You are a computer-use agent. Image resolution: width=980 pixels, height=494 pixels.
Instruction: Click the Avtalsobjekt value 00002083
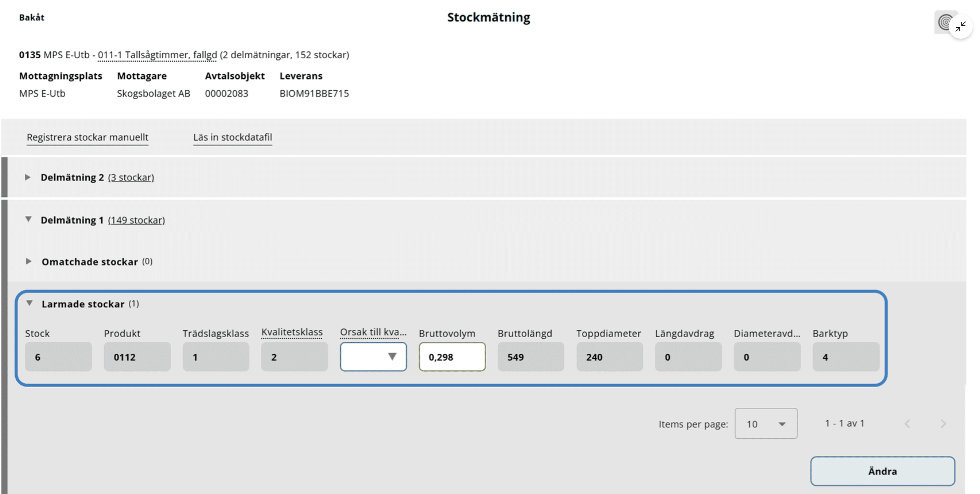click(x=227, y=94)
